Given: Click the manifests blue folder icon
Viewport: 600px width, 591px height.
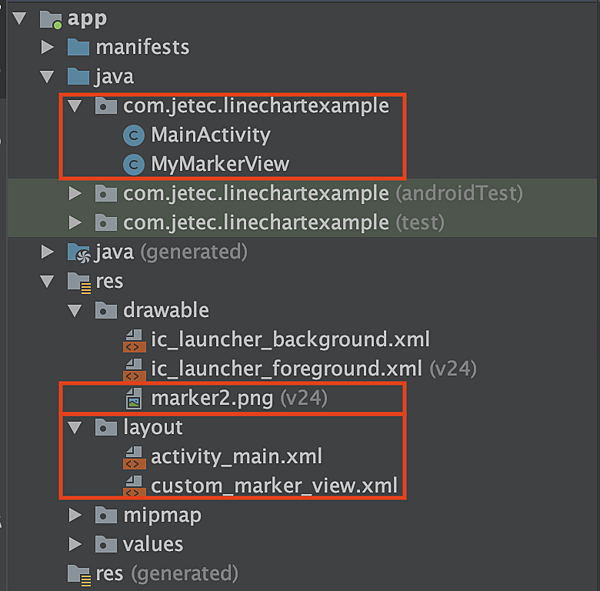Looking at the screenshot, I should click(78, 47).
